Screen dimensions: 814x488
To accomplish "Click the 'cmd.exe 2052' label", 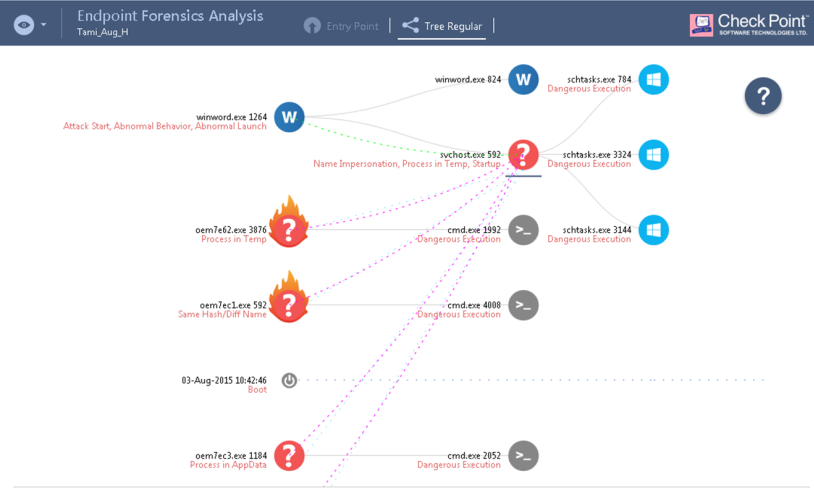I will click(474, 456).
